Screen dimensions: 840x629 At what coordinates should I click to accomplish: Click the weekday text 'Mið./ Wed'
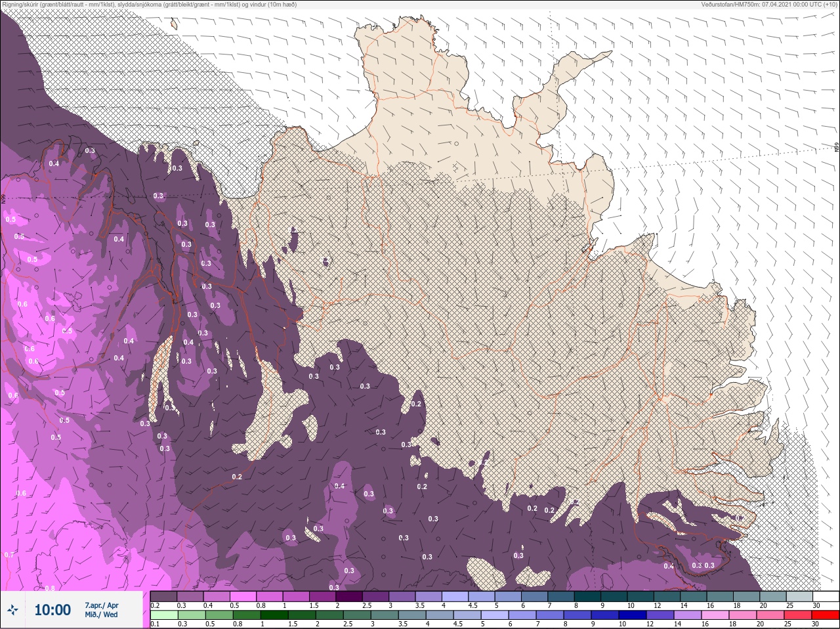(101, 615)
